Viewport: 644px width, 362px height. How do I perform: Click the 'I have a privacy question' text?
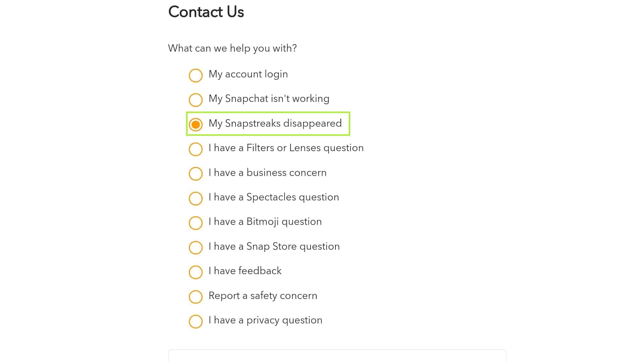pos(265,320)
